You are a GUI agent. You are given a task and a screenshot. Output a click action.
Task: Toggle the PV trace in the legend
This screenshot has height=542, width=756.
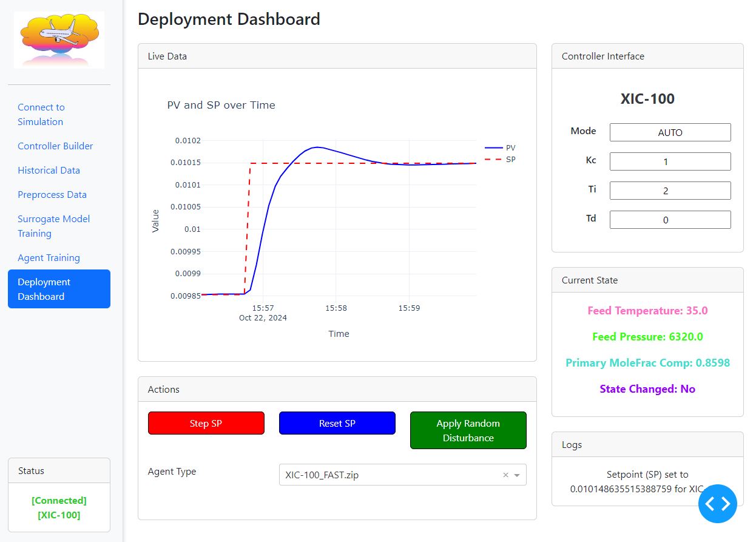tap(501, 147)
